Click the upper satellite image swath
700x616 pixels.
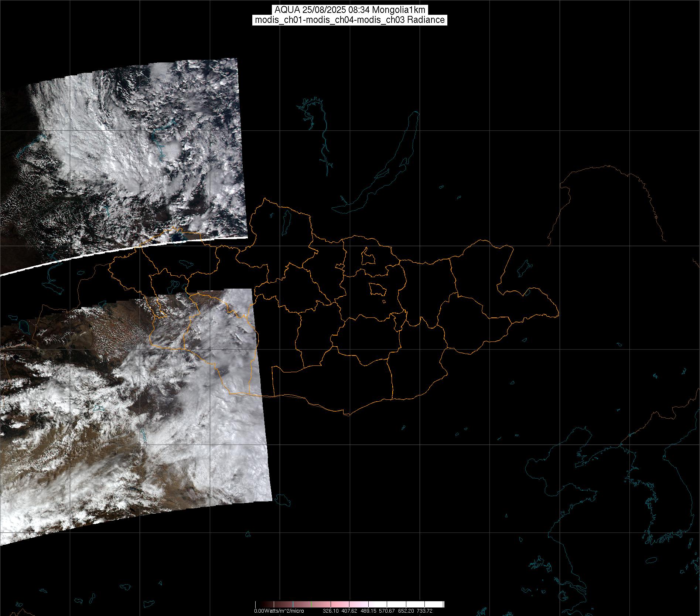[x=129, y=148]
